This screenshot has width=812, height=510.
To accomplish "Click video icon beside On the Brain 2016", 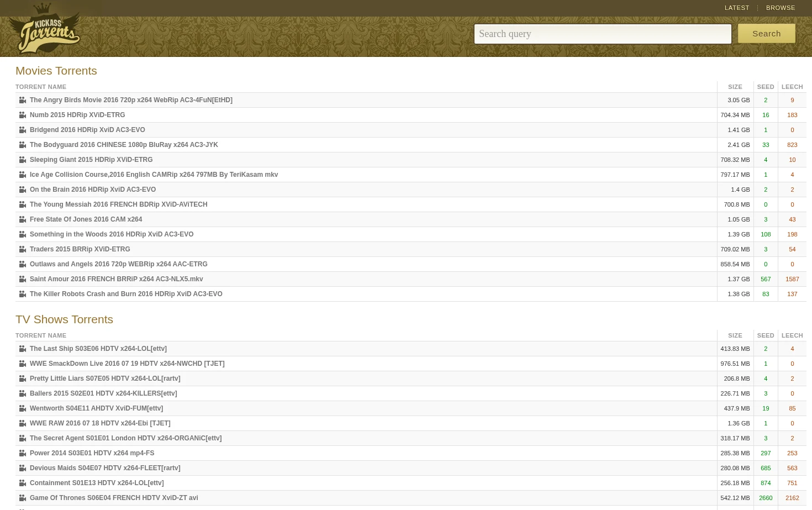I will 23,190.
